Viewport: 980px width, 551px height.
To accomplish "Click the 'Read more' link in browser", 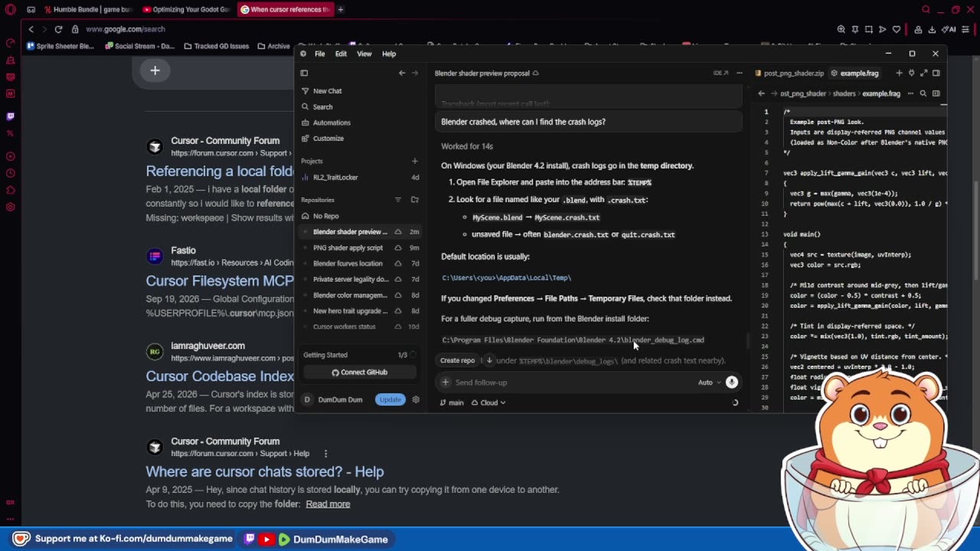I will coord(328,504).
